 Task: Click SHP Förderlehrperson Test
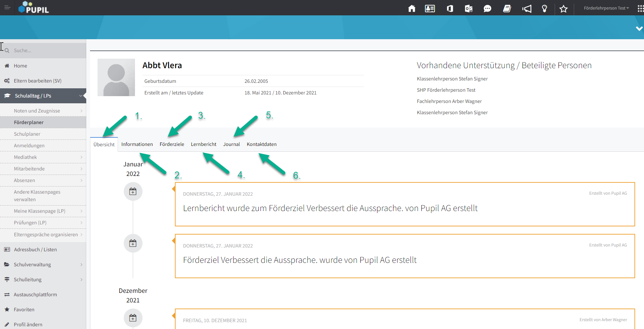(x=446, y=90)
